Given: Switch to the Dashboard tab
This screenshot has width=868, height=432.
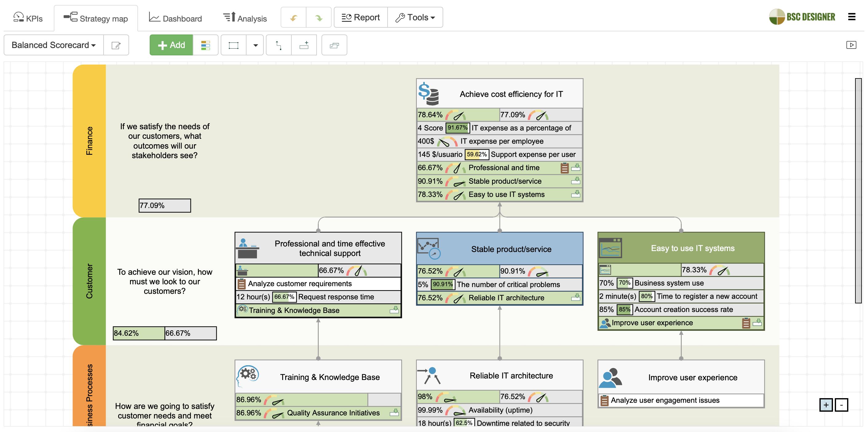Looking at the screenshot, I should tap(176, 17).
